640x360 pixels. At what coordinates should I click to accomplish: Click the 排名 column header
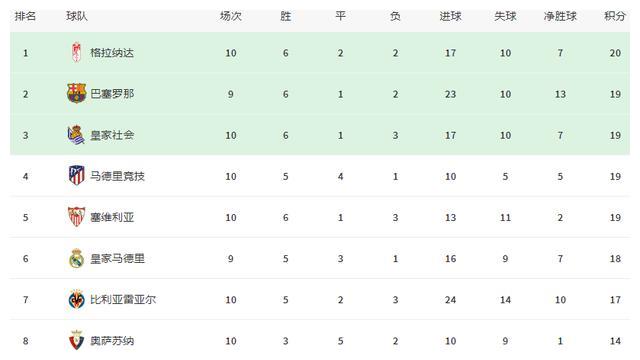pyautogui.click(x=25, y=16)
